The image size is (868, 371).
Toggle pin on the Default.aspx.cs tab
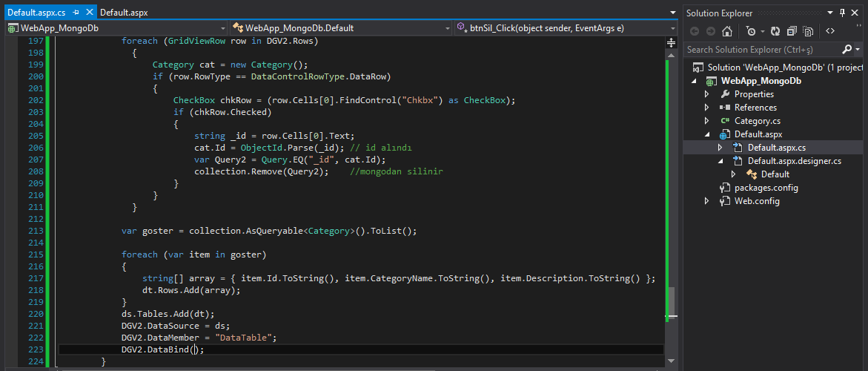pyautogui.click(x=76, y=13)
